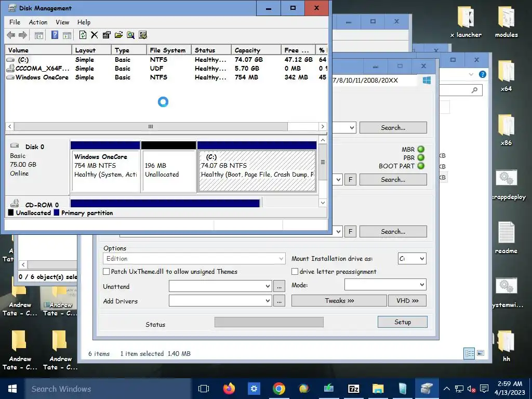Click the third Search... button

tap(393, 232)
